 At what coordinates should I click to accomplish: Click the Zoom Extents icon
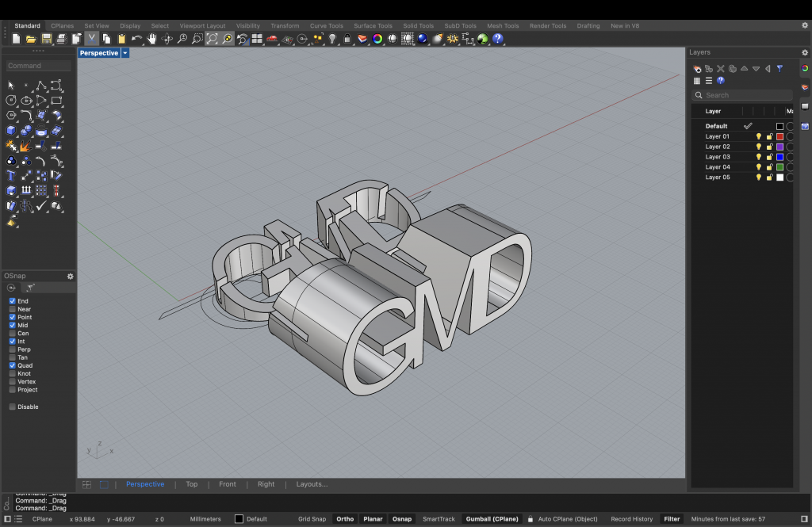point(212,39)
